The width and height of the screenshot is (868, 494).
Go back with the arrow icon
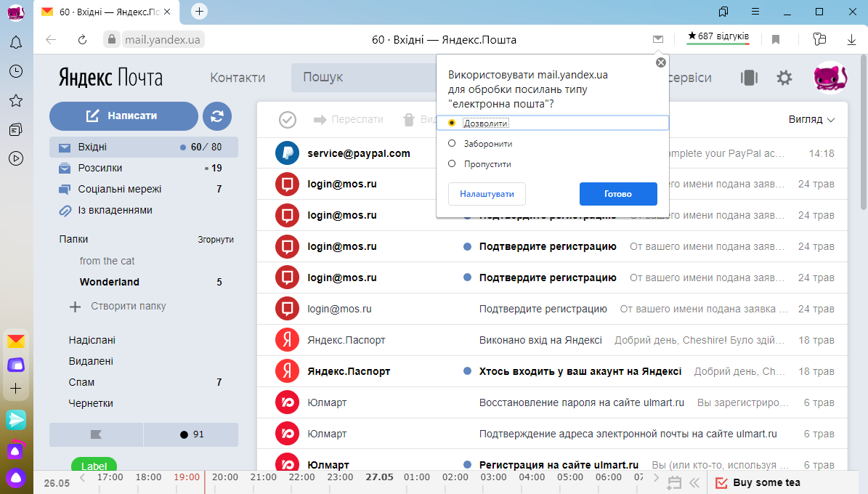[51, 39]
